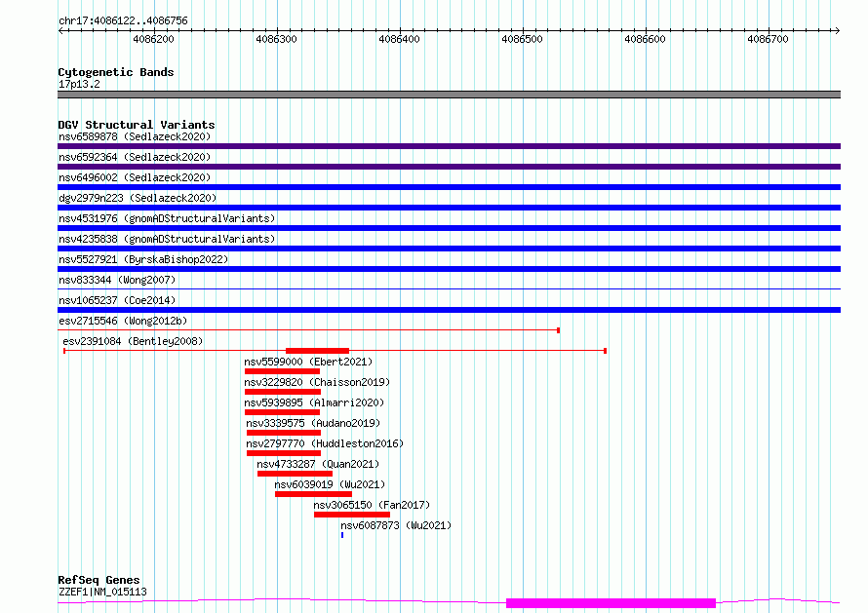Screen dimensions: 868x613
Task: Click the small blue mark under nsv6087873
Action: (x=342, y=535)
